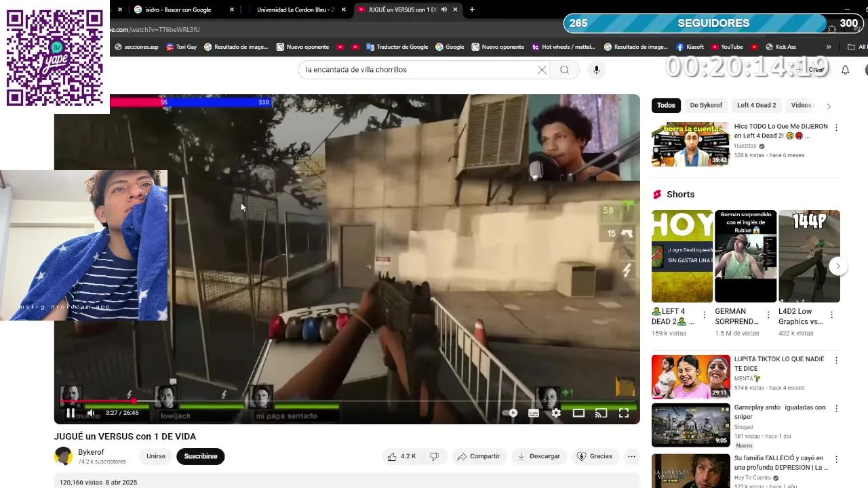Join channel with Unirse button
This screenshot has width=868, height=488.
coord(156,456)
